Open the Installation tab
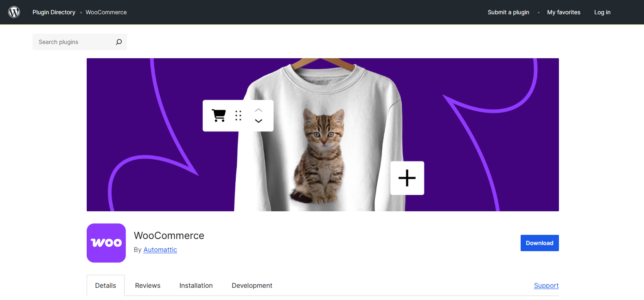Screen dimensions: 644x300 tap(196, 285)
